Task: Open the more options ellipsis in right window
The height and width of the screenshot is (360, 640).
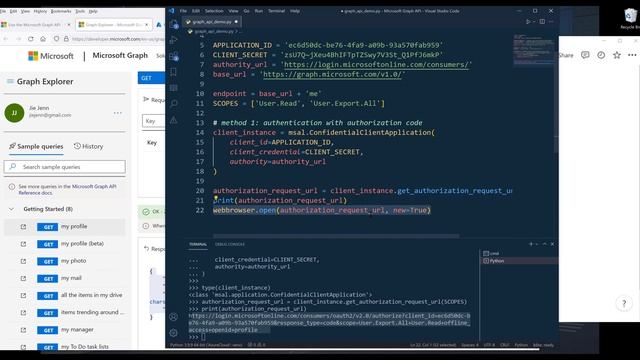Action: click(x=632, y=55)
